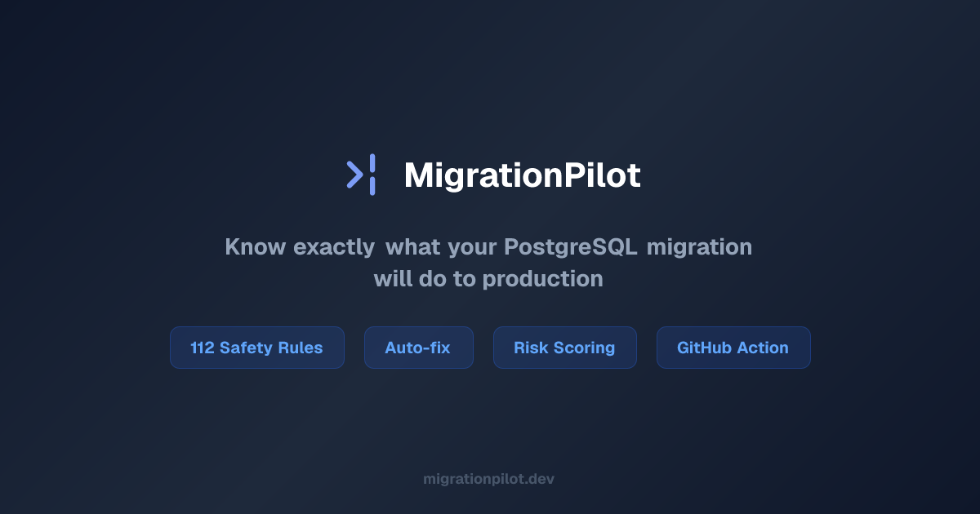
Task: Select the Risk Scoring badge
Action: click(x=564, y=348)
